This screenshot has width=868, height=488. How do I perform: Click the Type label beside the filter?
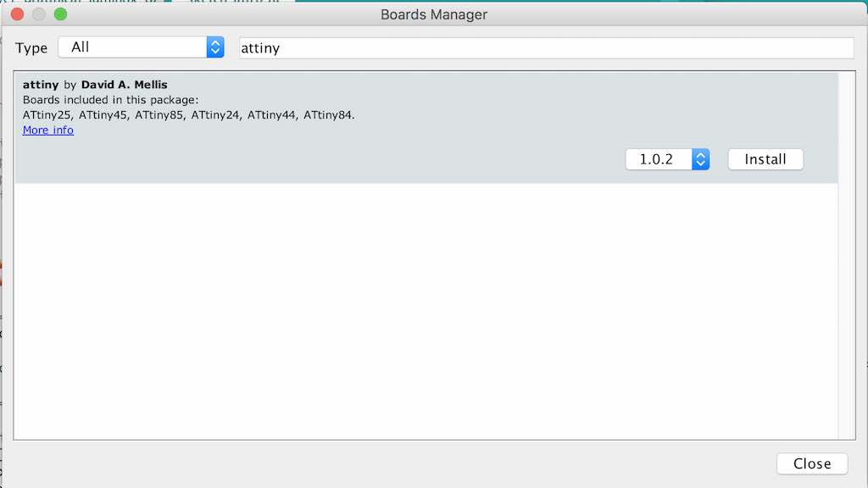click(31, 48)
